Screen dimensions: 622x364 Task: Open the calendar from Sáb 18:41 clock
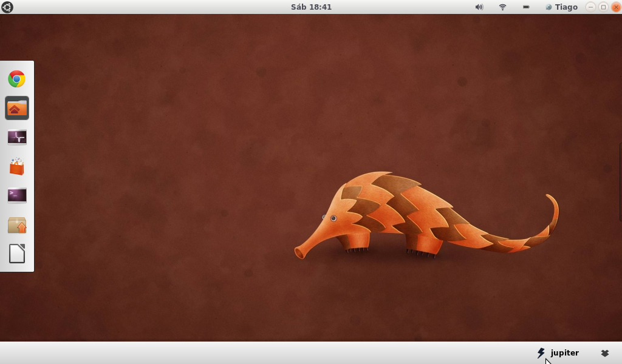pos(311,7)
